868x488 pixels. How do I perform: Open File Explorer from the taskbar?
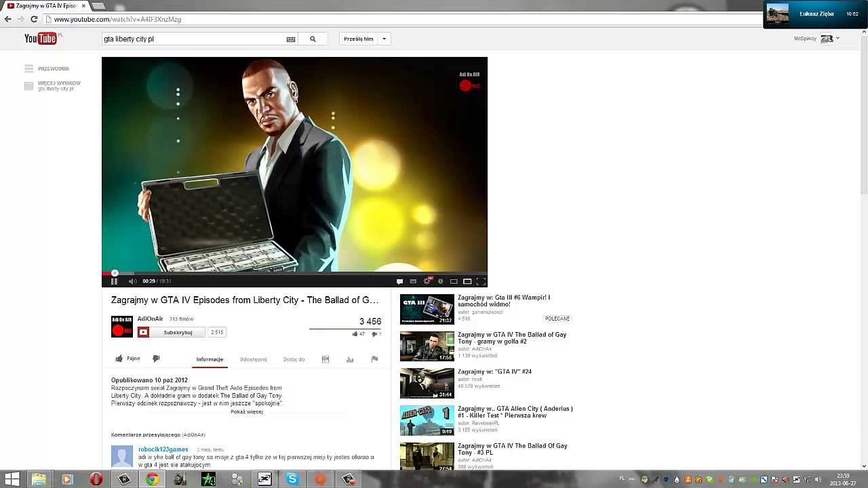pos(39,479)
